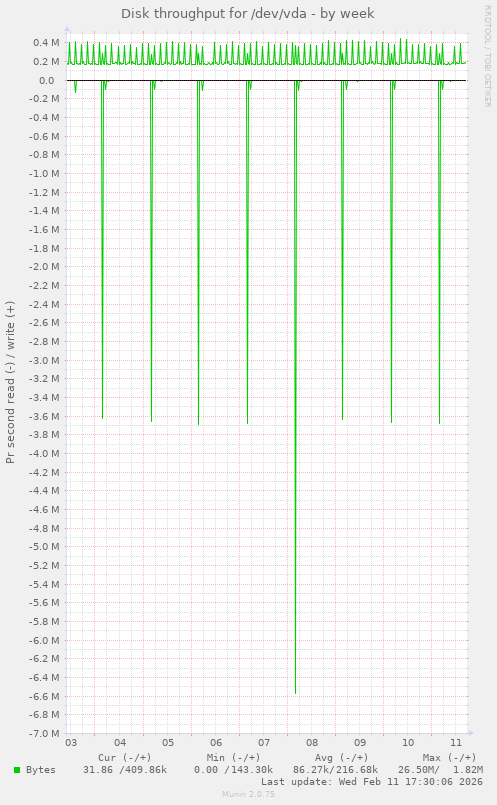Click the 'Last update: Wed Feb 11 17:30:06 2026' text
This screenshot has height=805, width=497.
point(372,782)
